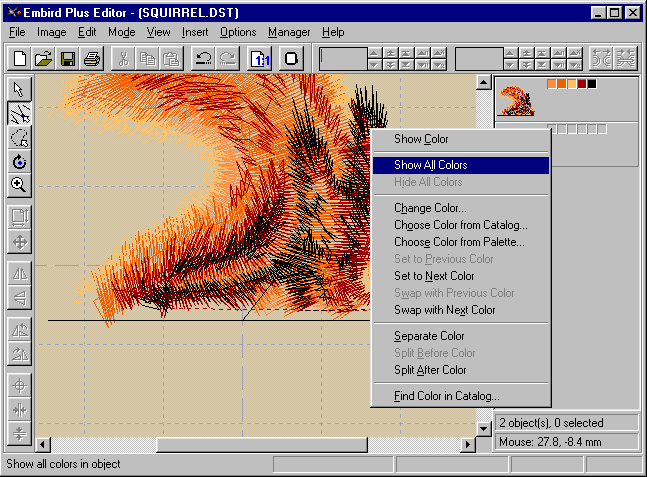647x477 pixels.
Task: Click the horizontal scrollbar left arrow
Action: [43, 445]
